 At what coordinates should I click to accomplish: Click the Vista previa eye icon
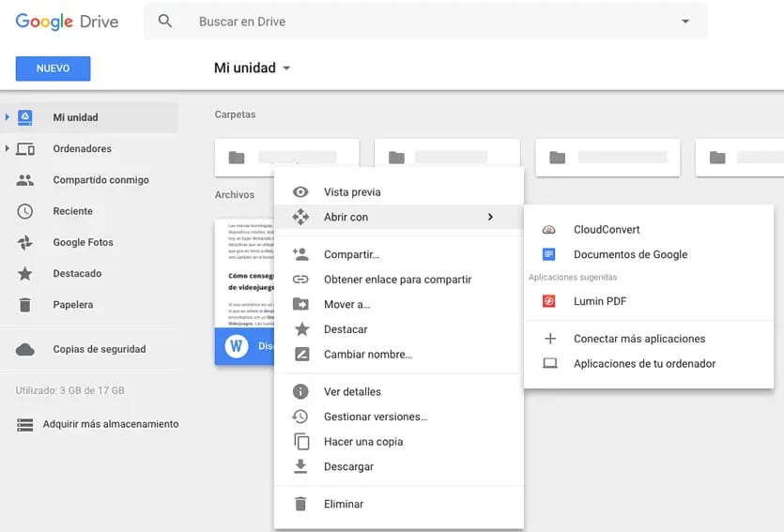(x=300, y=191)
